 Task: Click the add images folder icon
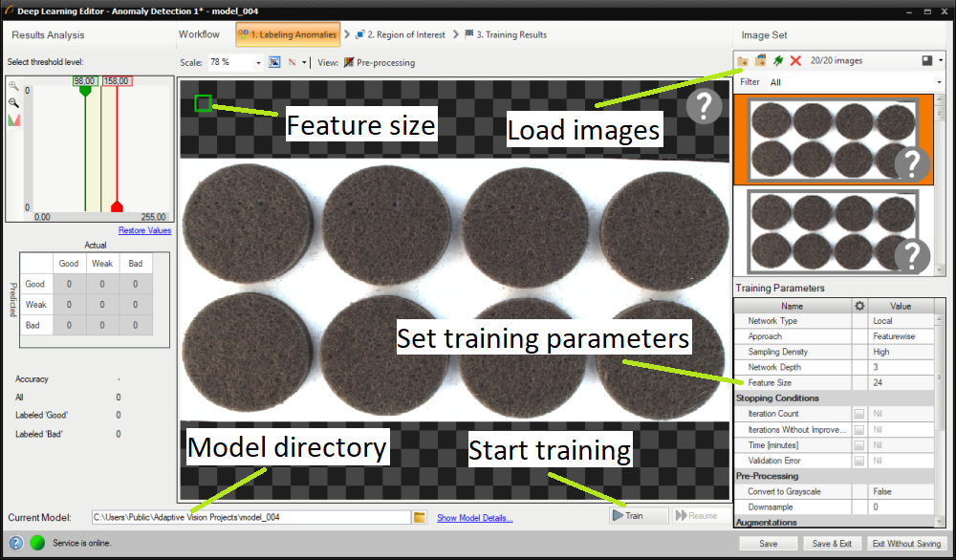tap(743, 61)
